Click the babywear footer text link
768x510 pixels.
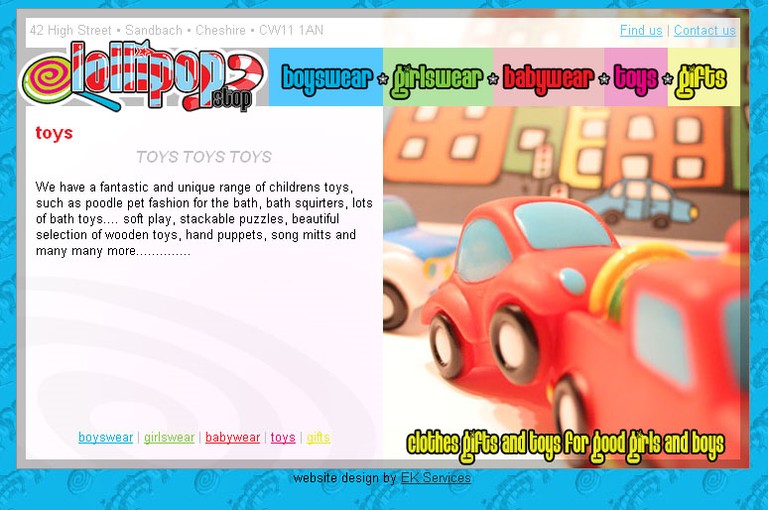coord(232,437)
